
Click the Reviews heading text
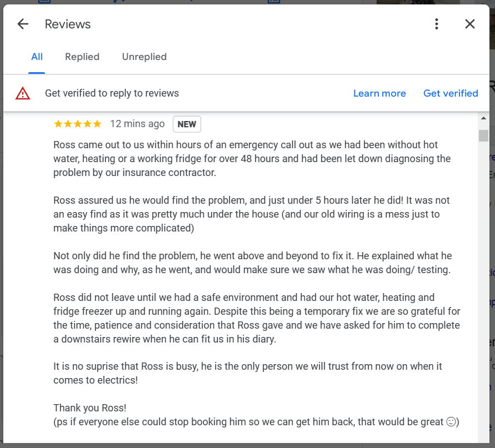point(68,24)
